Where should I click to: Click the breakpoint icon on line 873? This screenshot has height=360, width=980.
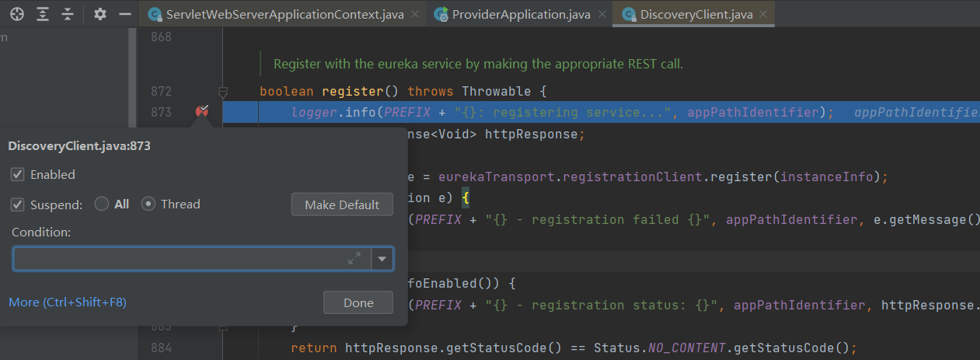[202, 112]
